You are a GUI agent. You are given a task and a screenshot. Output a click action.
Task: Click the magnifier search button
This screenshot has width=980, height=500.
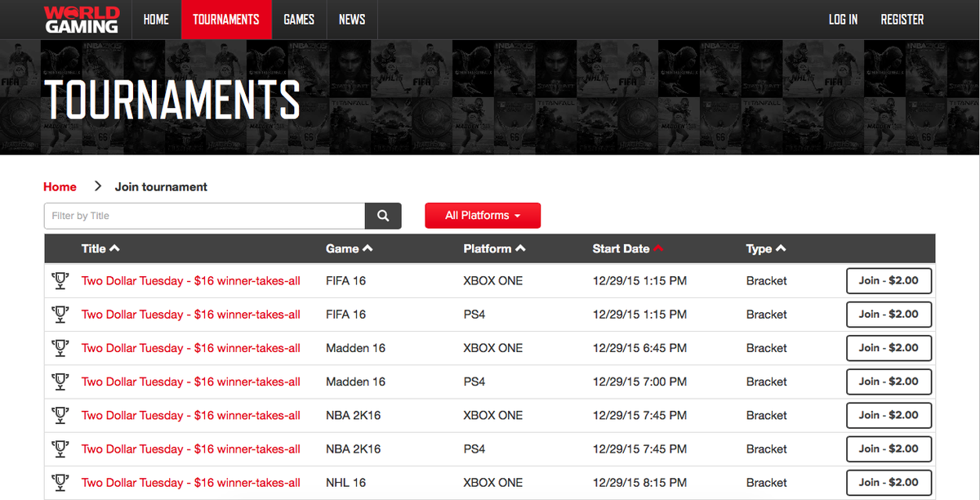[x=383, y=216]
